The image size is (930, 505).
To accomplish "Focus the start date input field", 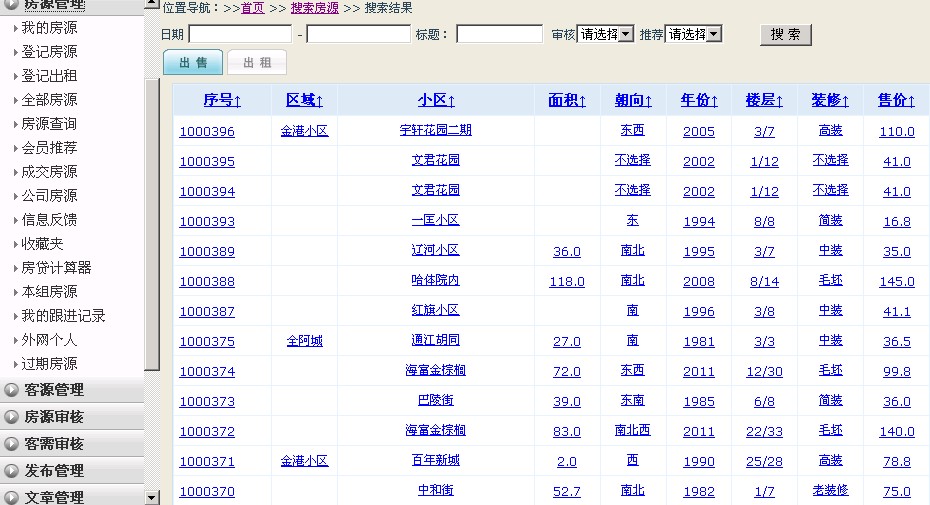I will (240, 34).
